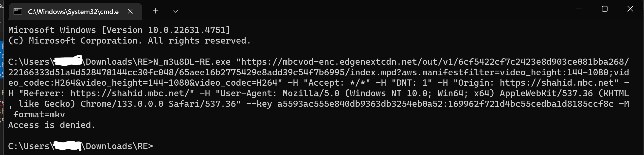Click the format=mkv argument

(39, 114)
